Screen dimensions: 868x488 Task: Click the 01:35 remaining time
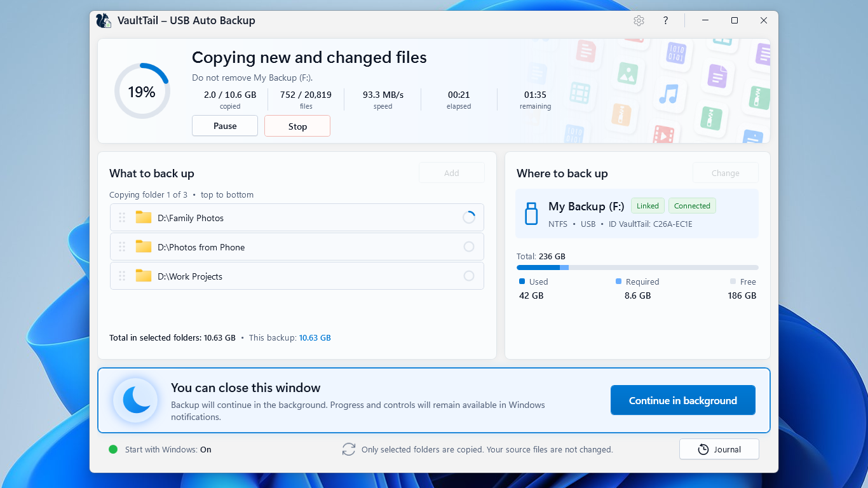point(535,95)
